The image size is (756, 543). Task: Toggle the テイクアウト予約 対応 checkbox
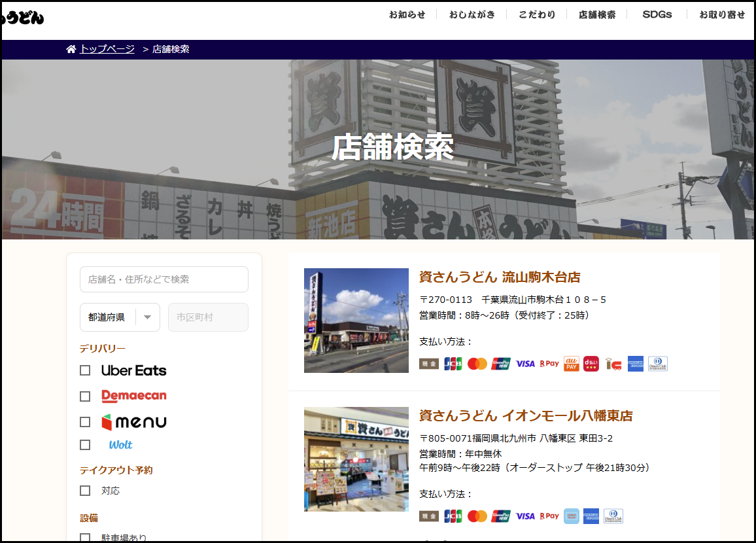(85, 491)
